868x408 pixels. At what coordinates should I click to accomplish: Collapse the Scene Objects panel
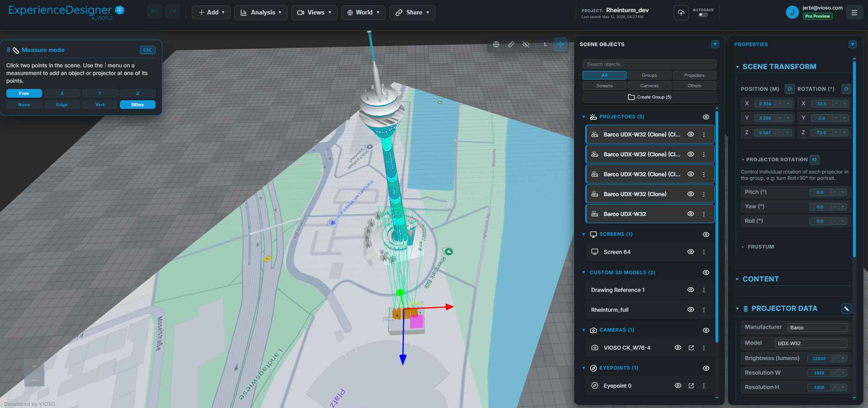tap(715, 44)
